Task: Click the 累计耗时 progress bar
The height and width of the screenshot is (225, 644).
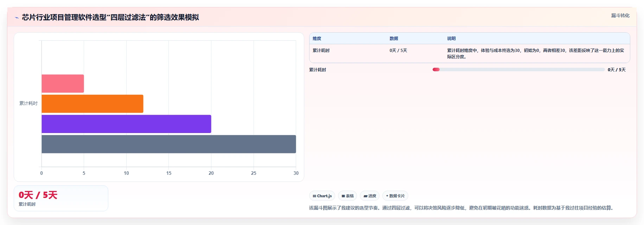Action: tap(518, 70)
